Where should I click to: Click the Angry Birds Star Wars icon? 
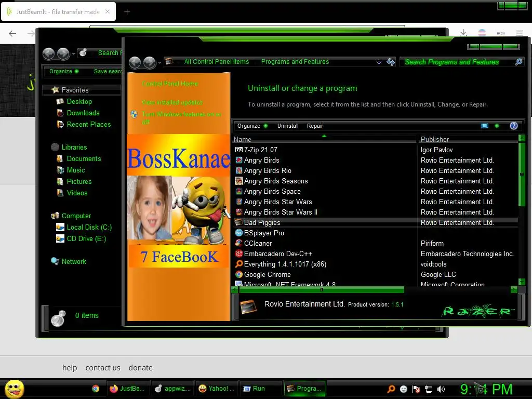[x=239, y=202]
